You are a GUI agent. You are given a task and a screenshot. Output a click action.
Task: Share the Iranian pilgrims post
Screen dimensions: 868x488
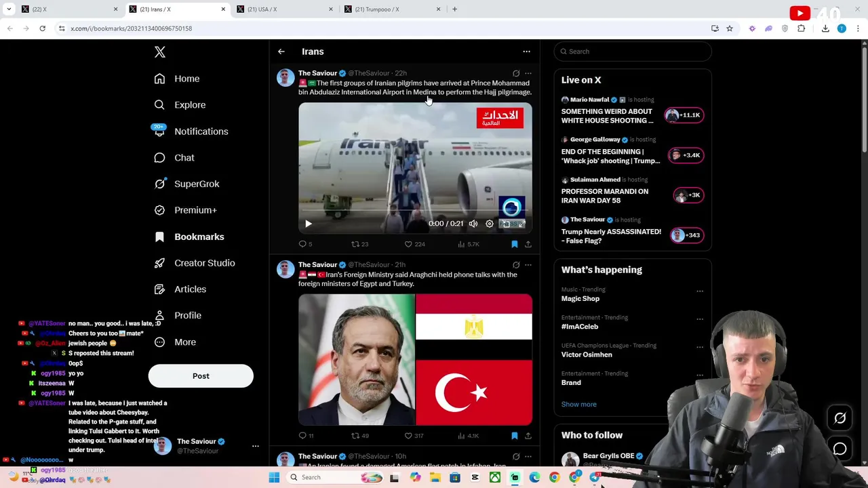(x=528, y=244)
